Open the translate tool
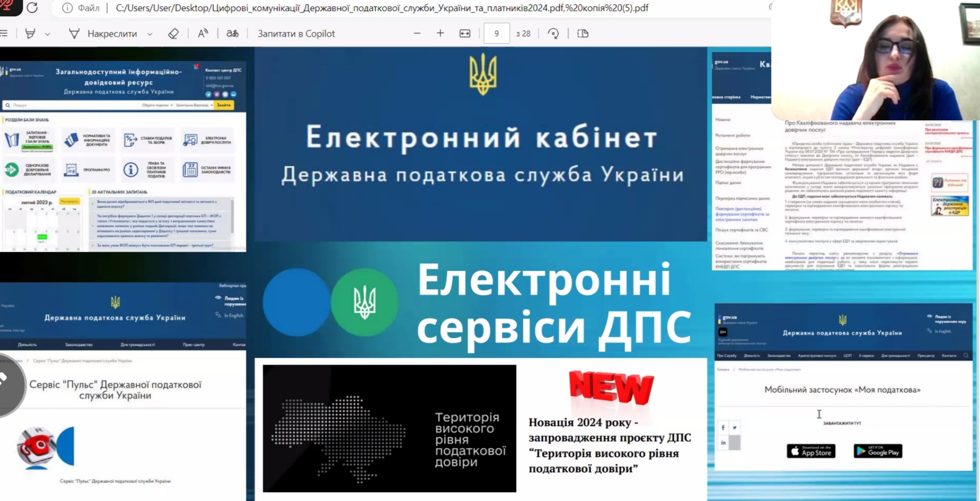The width and height of the screenshot is (980, 501). [232, 34]
